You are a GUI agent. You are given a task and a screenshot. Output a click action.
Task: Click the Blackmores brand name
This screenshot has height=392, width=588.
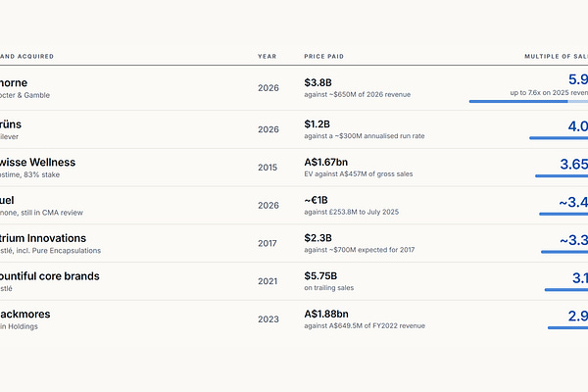tap(24, 314)
